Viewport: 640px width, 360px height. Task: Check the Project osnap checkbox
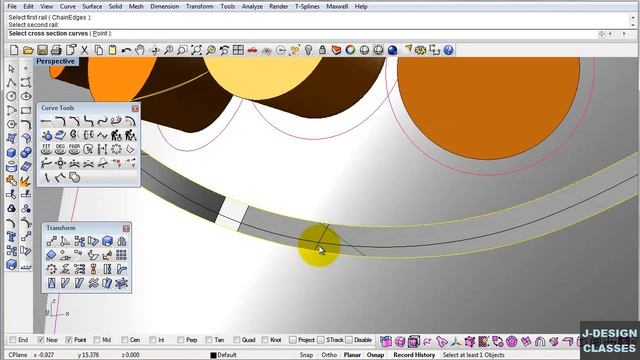(x=293, y=340)
